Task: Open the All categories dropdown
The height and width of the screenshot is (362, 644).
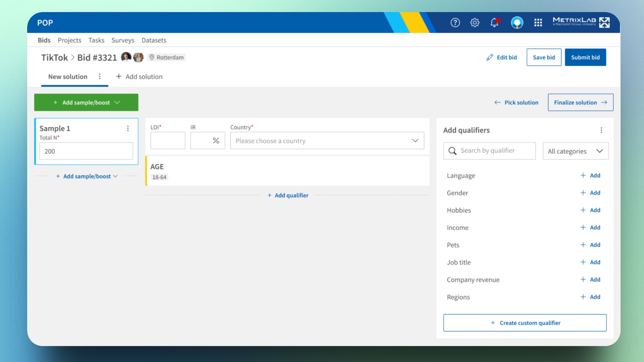Action: coord(576,151)
